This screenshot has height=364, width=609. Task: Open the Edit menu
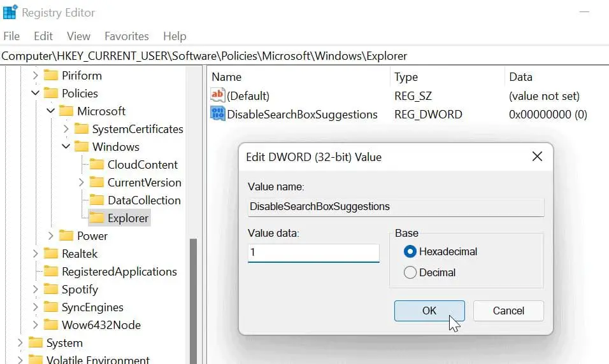[43, 36]
